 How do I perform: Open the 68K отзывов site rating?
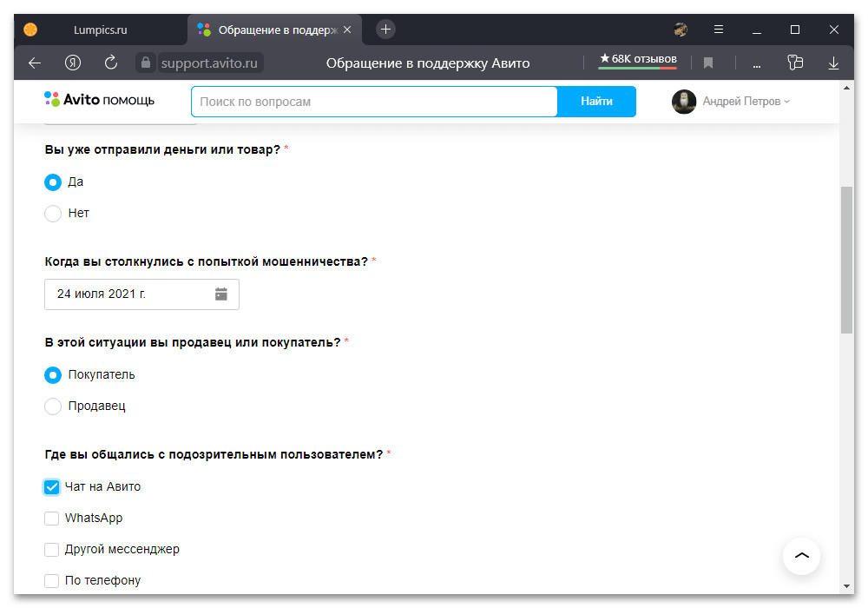coord(638,59)
